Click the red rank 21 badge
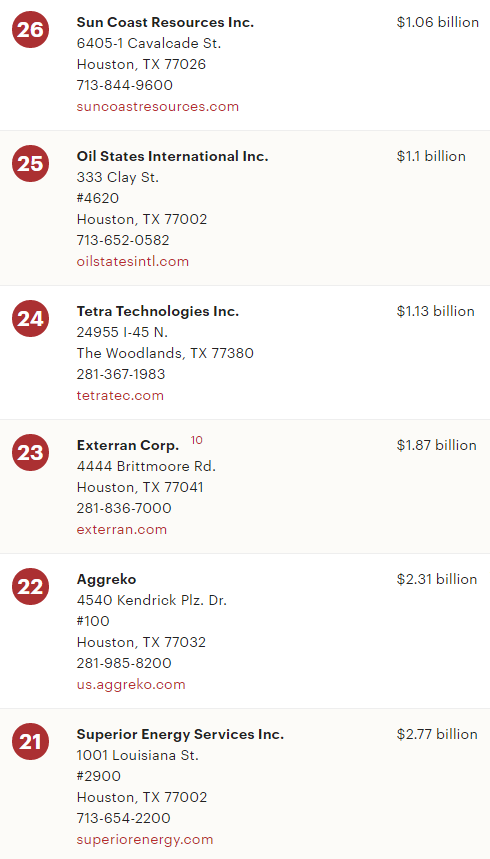 point(30,742)
